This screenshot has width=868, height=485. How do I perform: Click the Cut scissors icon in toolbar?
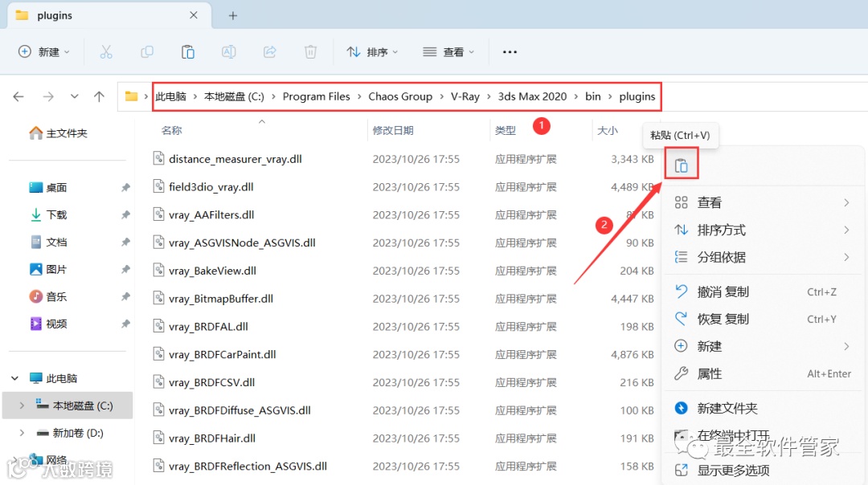[106, 52]
